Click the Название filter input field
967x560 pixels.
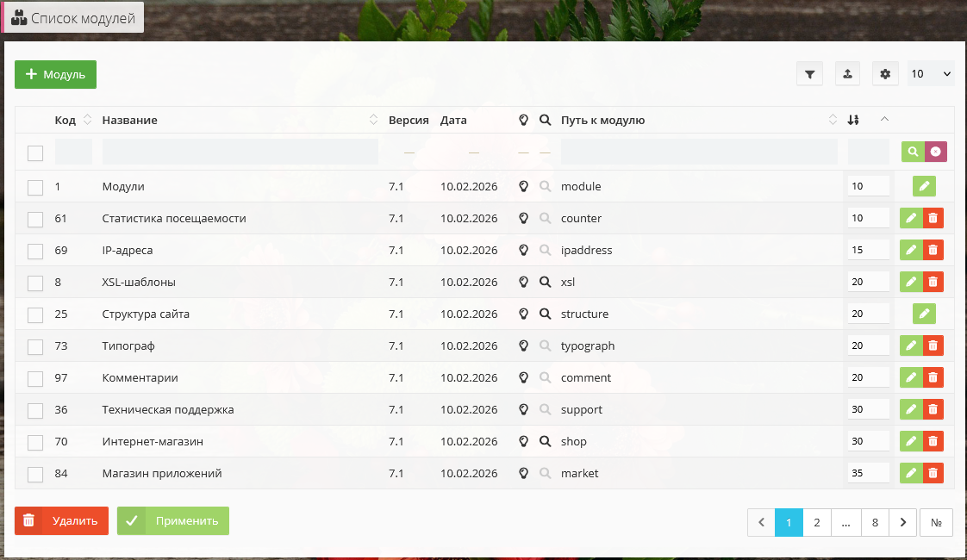click(x=240, y=152)
